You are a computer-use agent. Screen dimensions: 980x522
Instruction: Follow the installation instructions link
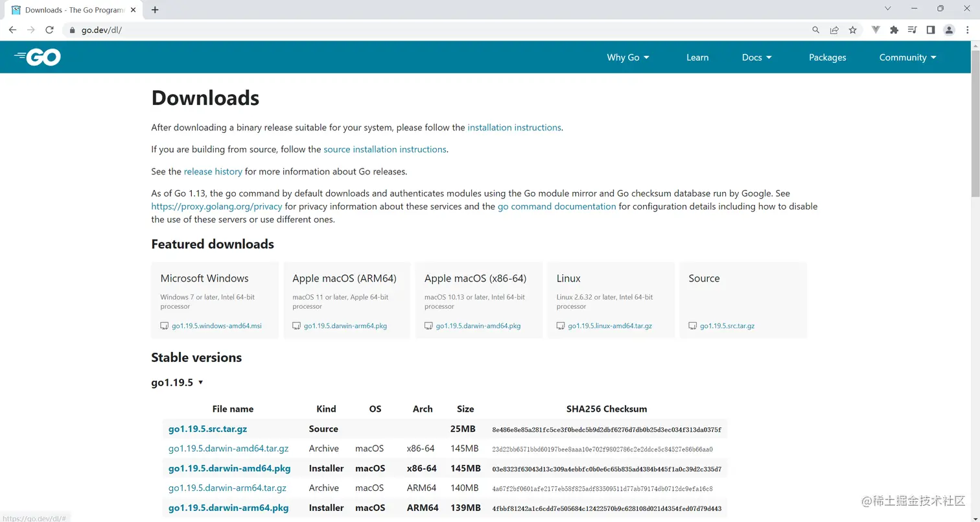click(x=514, y=128)
